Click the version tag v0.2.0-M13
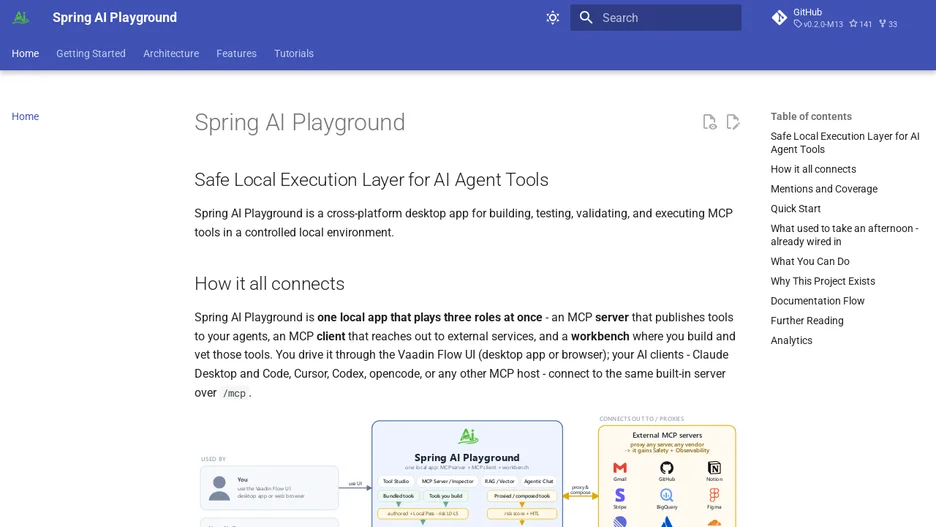Viewport: 936px width, 527px height. pyautogui.click(x=818, y=24)
